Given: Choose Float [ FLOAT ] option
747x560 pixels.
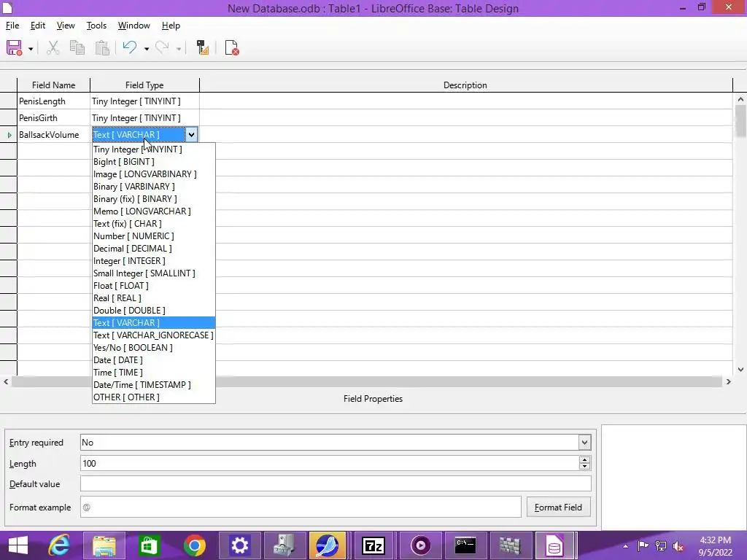Looking at the screenshot, I should (153, 285).
